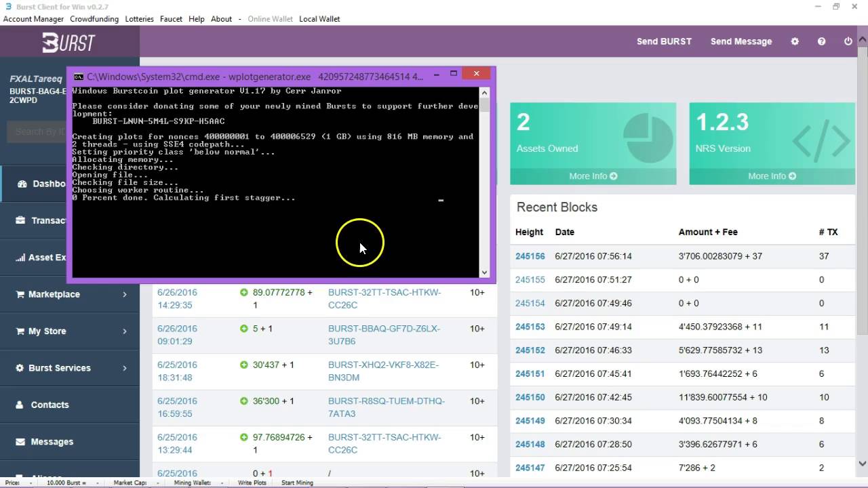Click the My Store cart icon

tap(20, 331)
